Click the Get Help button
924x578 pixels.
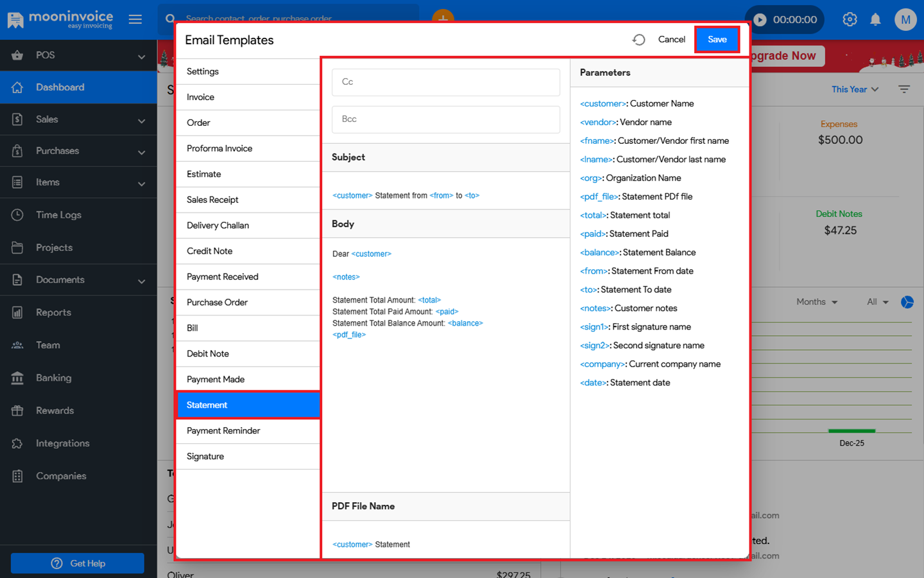pyautogui.click(x=78, y=563)
